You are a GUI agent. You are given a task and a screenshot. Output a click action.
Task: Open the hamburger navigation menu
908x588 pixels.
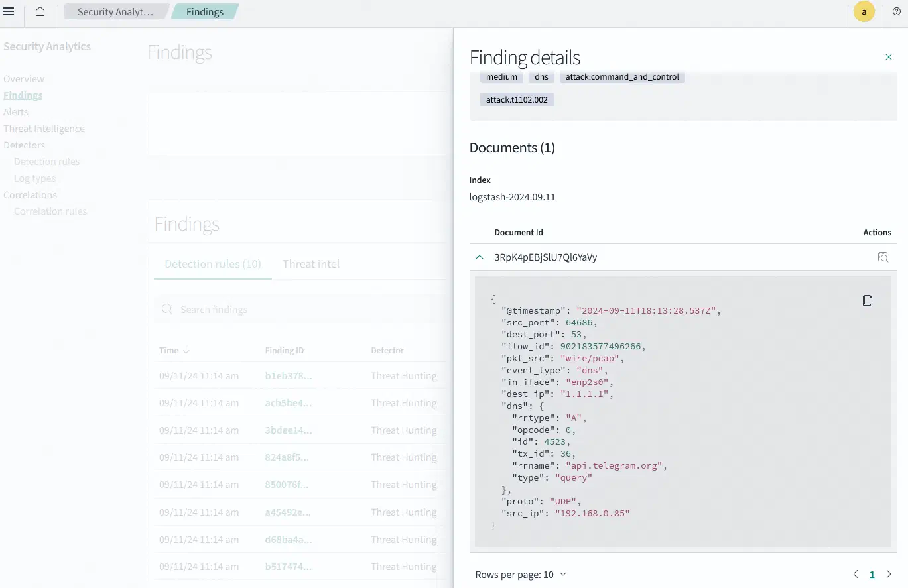click(x=9, y=12)
